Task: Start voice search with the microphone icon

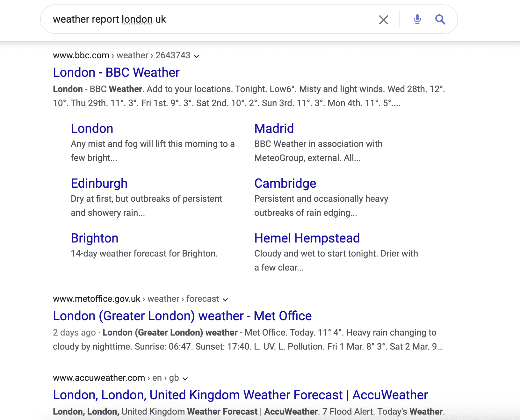Action: [x=417, y=19]
